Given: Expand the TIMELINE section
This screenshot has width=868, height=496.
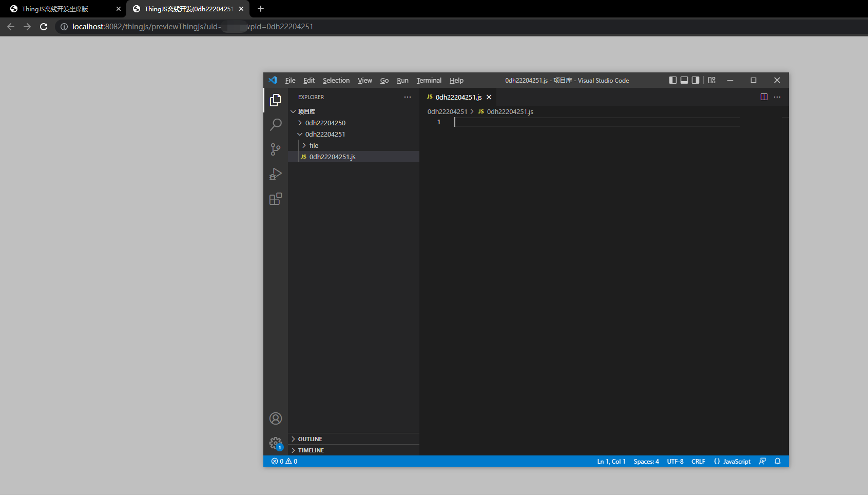Looking at the screenshot, I should pyautogui.click(x=354, y=450).
